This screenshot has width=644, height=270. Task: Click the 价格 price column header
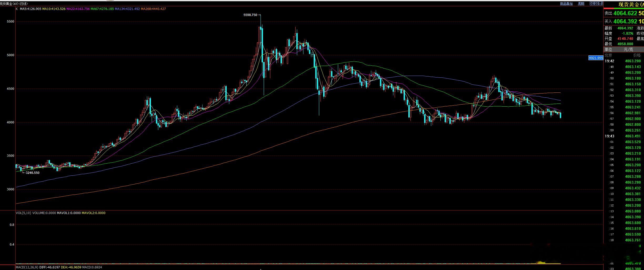coord(637,55)
